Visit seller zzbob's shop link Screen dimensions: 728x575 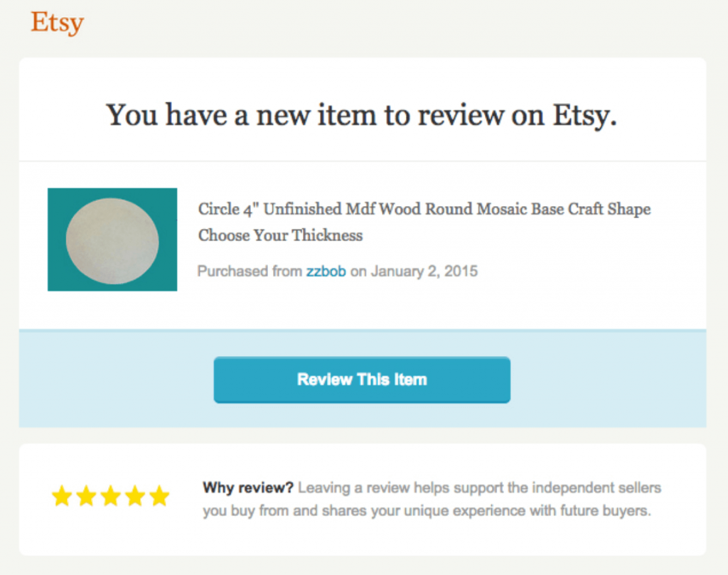[x=326, y=271]
